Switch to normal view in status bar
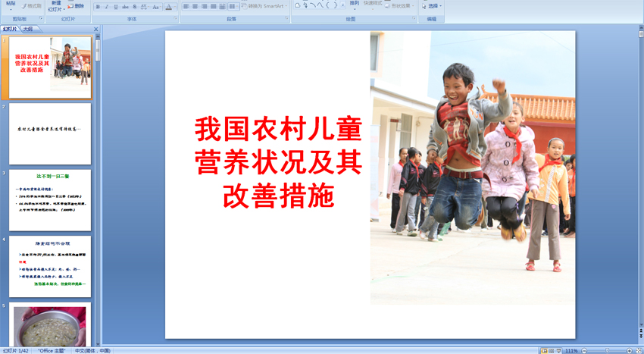 (x=544, y=351)
